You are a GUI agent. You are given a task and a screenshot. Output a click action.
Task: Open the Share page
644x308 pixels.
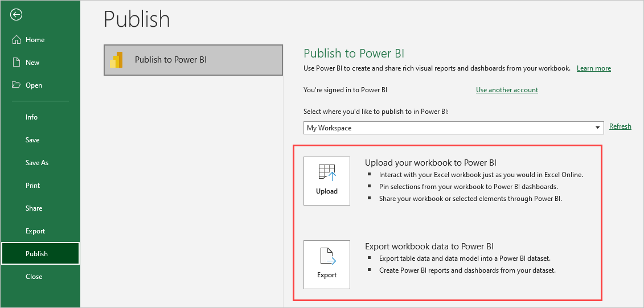coord(34,208)
